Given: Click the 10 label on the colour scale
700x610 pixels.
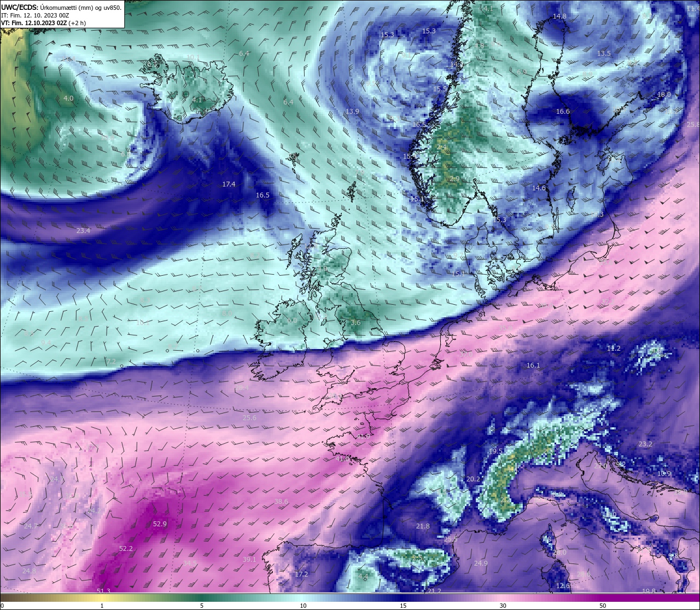Looking at the screenshot, I should (303, 606).
